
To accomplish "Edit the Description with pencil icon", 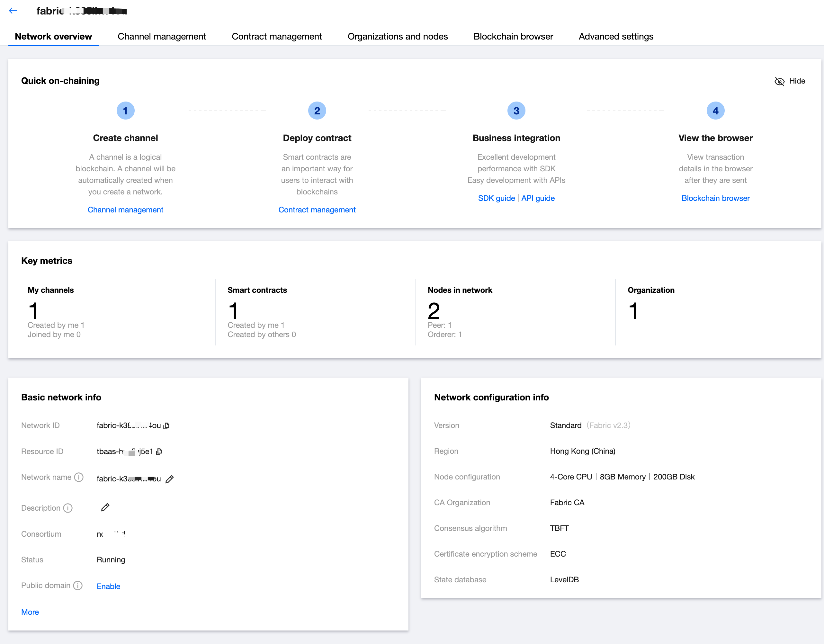I will click(x=105, y=507).
